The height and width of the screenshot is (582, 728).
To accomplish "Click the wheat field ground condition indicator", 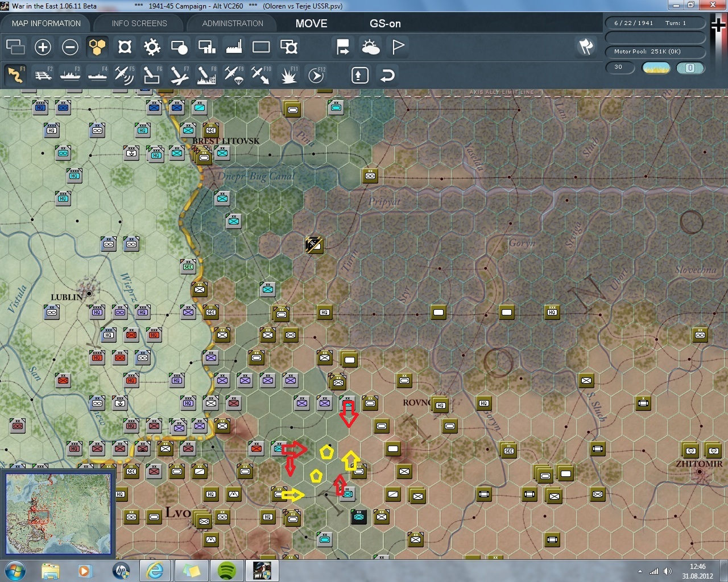I will (656, 68).
